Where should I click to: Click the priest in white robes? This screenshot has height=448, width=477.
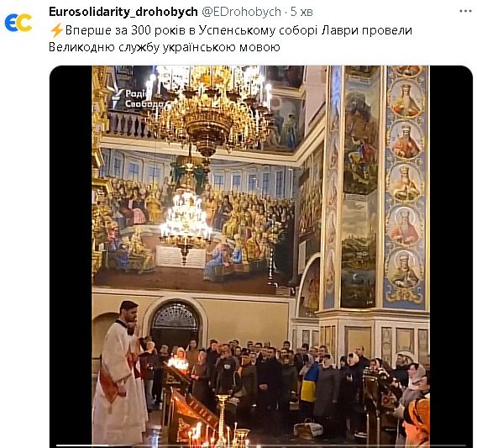[120, 373]
